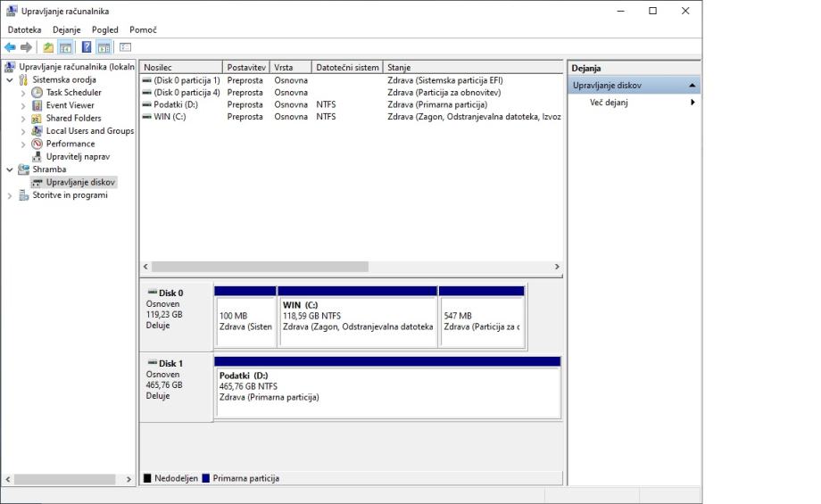This screenshot has height=504, width=821.
Task: Expand the Storitve in programi node
Action: (10, 195)
